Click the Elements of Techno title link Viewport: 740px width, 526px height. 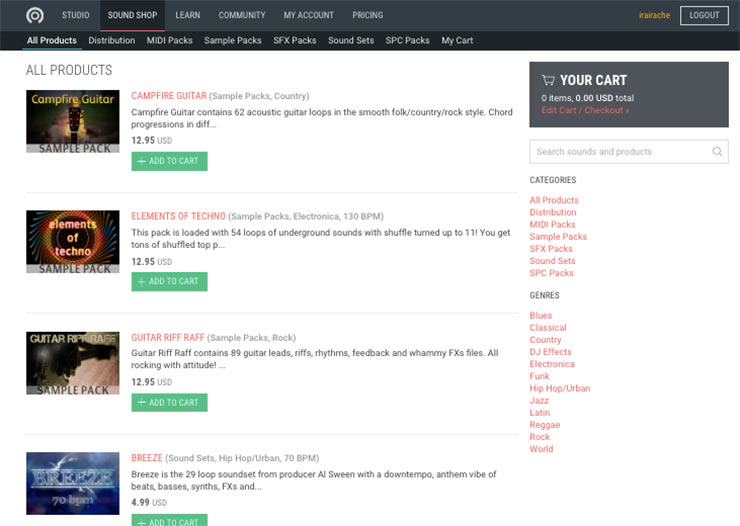(x=178, y=216)
